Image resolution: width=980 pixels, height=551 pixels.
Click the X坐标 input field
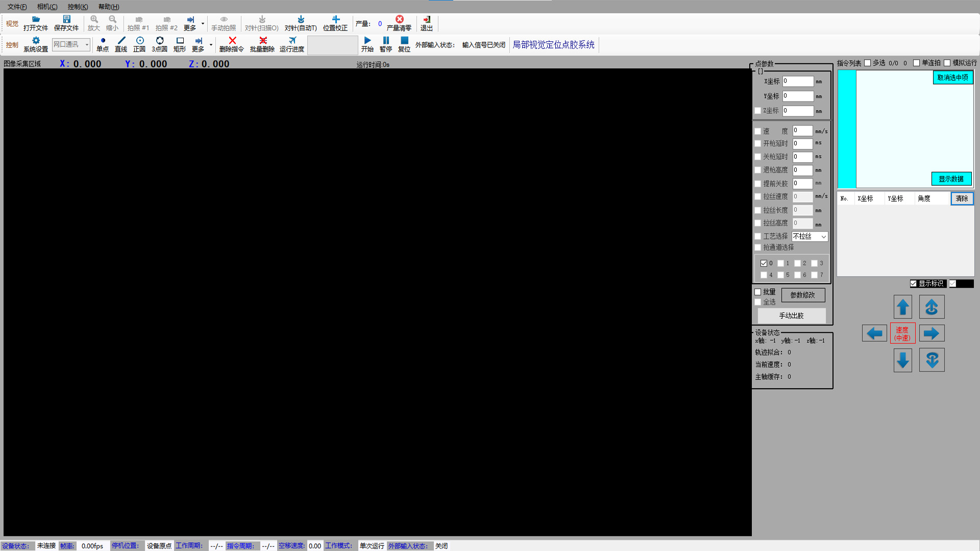pos(798,81)
